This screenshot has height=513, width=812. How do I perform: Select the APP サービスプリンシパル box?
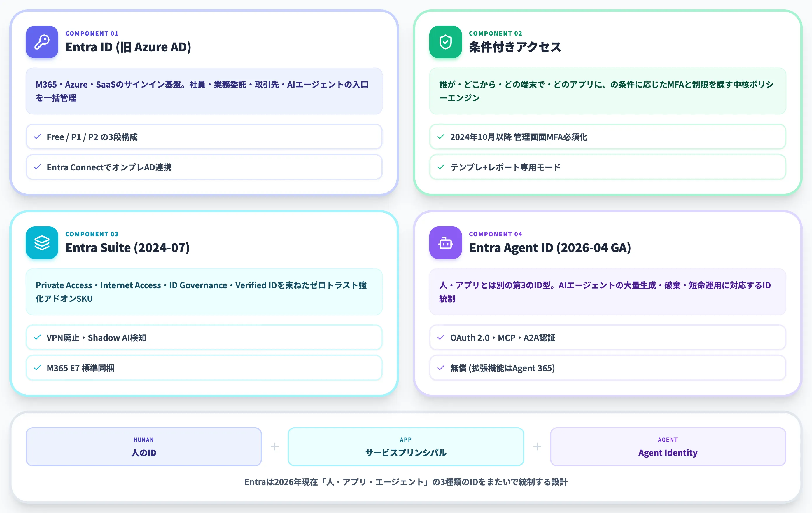tap(406, 446)
